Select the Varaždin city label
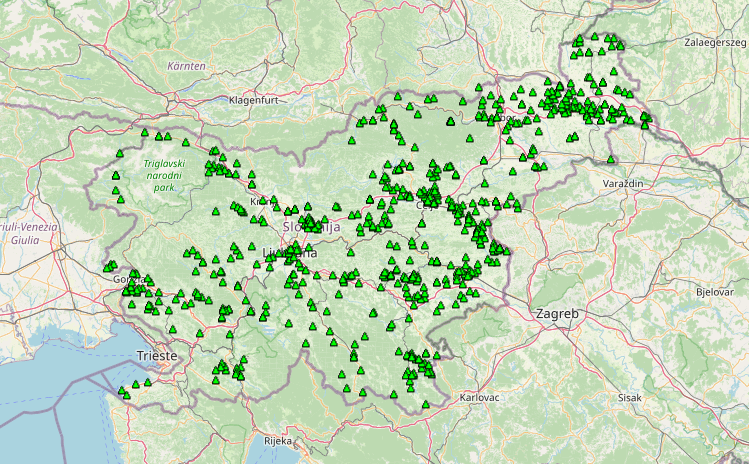Viewport: 749px width, 464px height. (623, 183)
